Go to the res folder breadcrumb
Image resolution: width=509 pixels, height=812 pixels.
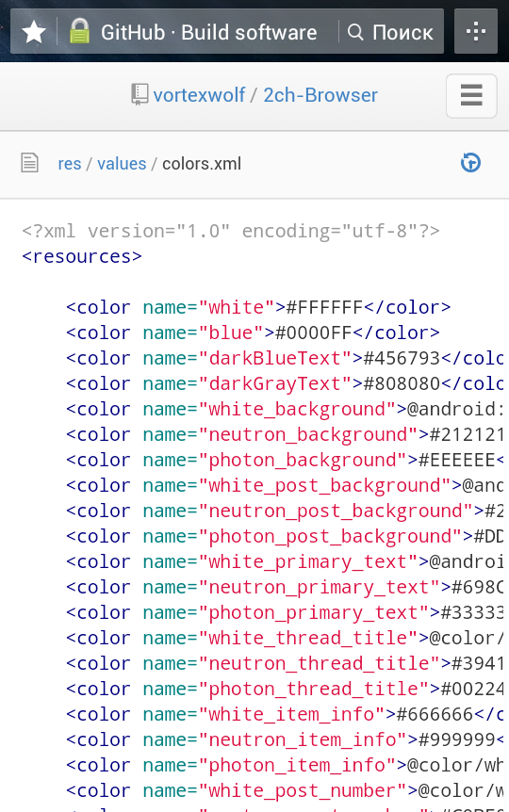pyautogui.click(x=70, y=164)
